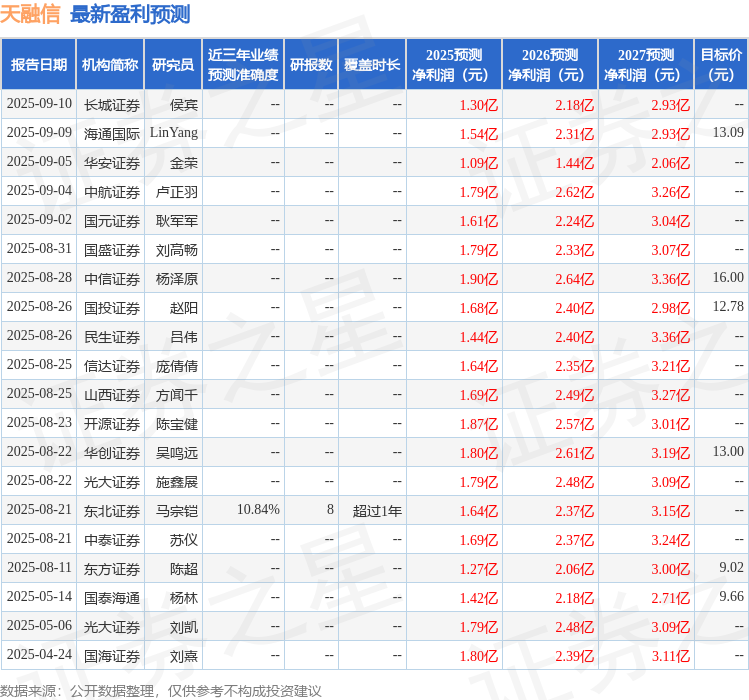
Task: Click the 10.84% accuracy value
Action: coord(258,510)
